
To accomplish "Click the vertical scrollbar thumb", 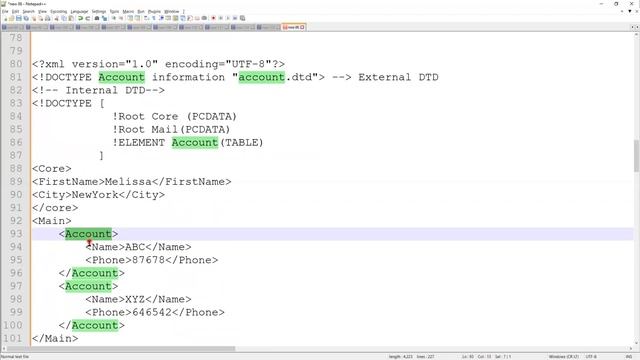I will [636, 156].
